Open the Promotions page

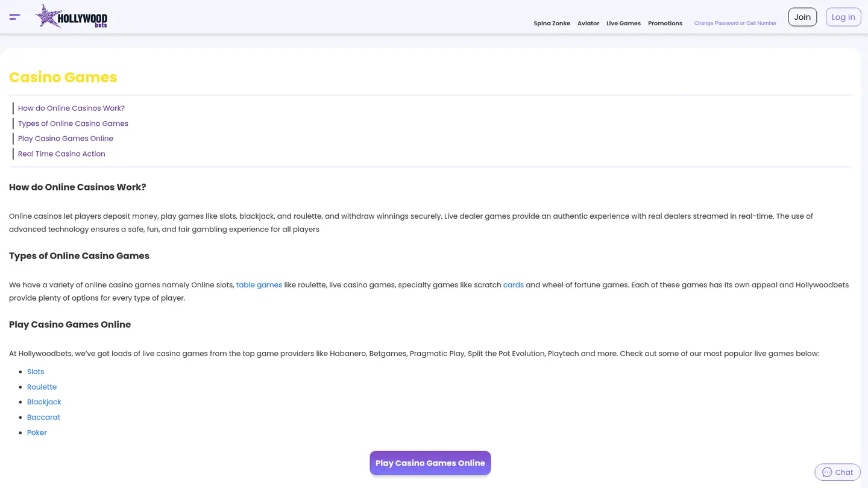click(665, 23)
